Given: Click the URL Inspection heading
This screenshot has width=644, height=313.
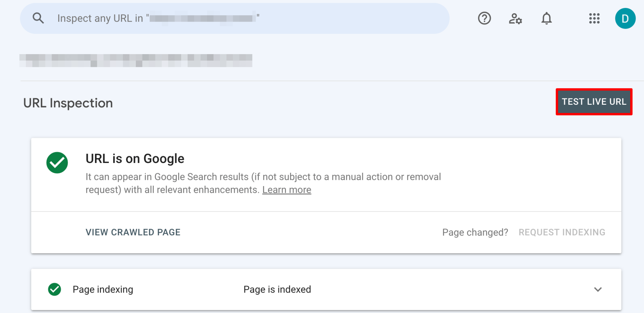Looking at the screenshot, I should (x=68, y=103).
